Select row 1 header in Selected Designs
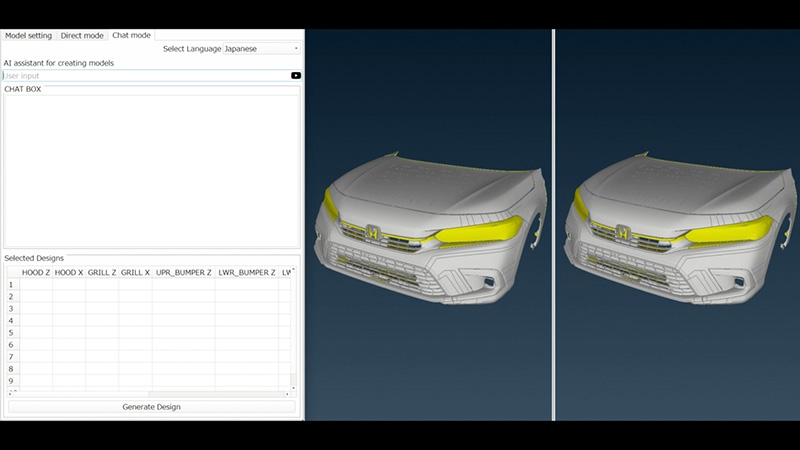This screenshot has width=800, height=450. [x=11, y=285]
